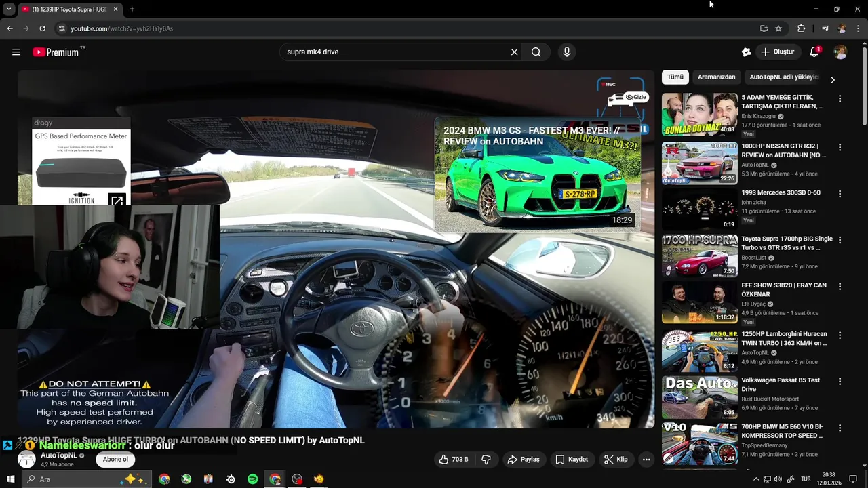The height and width of the screenshot is (488, 868).
Task: Open the external link icon on the dragy ad
Action: 117,200
